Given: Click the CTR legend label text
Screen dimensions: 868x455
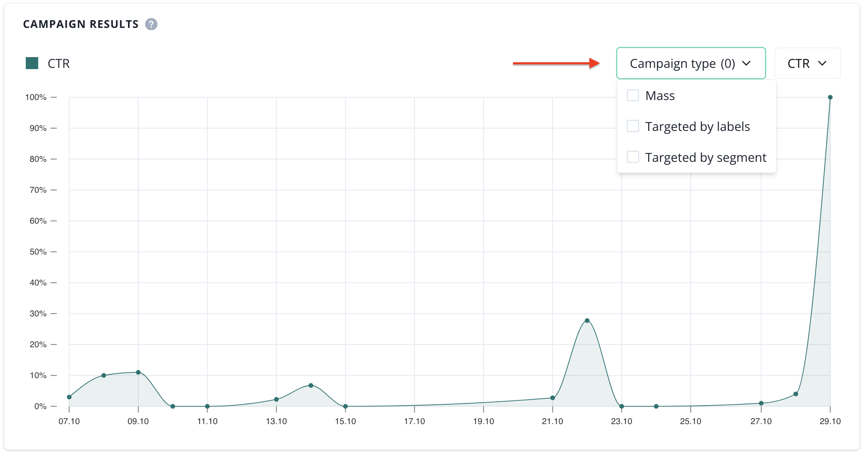Looking at the screenshot, I should [59, 64].
